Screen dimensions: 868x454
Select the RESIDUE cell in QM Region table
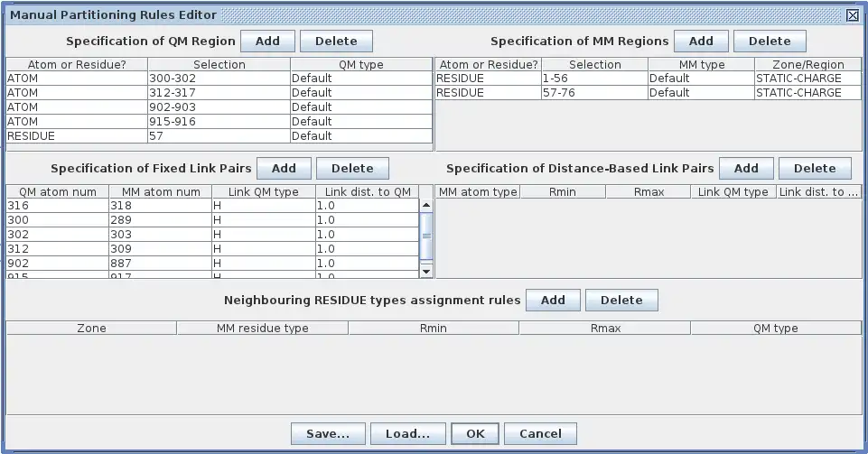[x=77, y=135]
